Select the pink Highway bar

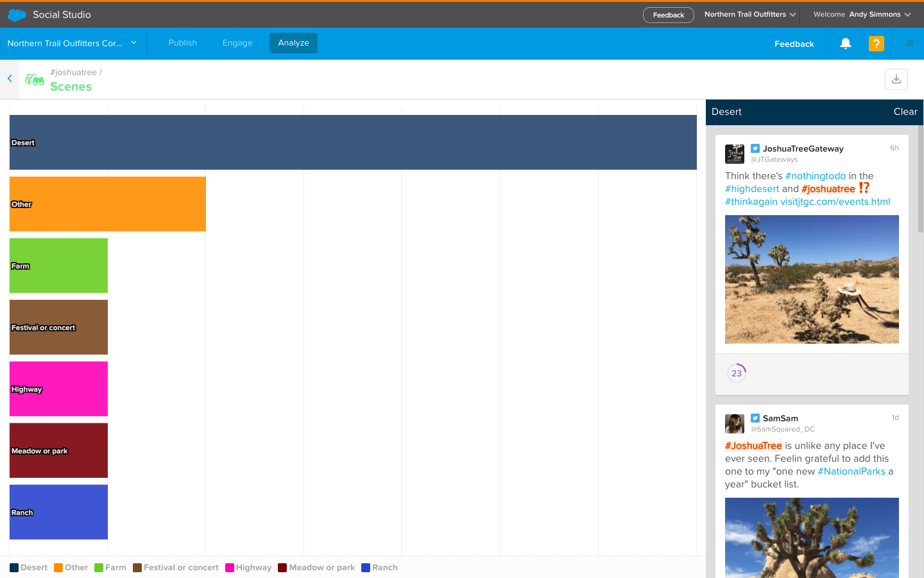58,389
